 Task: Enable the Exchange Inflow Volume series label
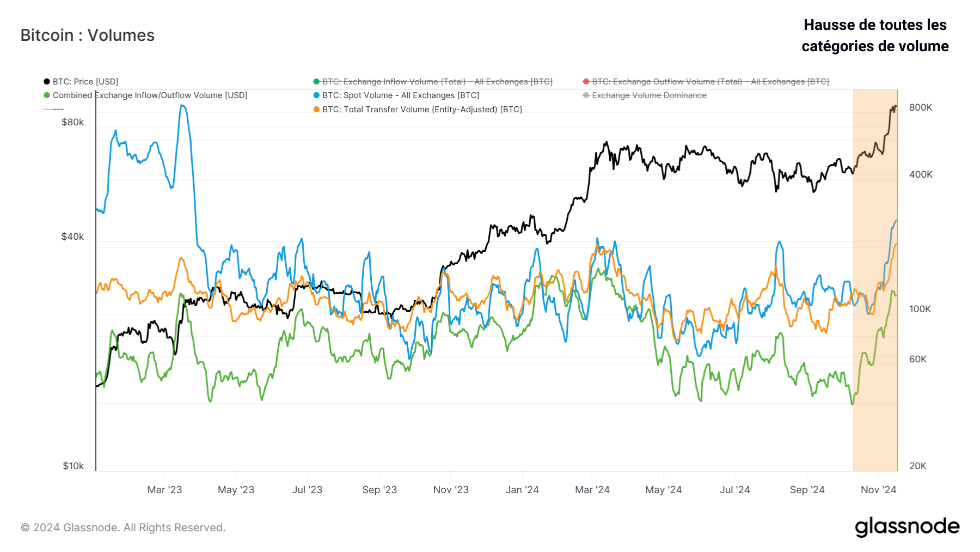(x=437, y=82)
